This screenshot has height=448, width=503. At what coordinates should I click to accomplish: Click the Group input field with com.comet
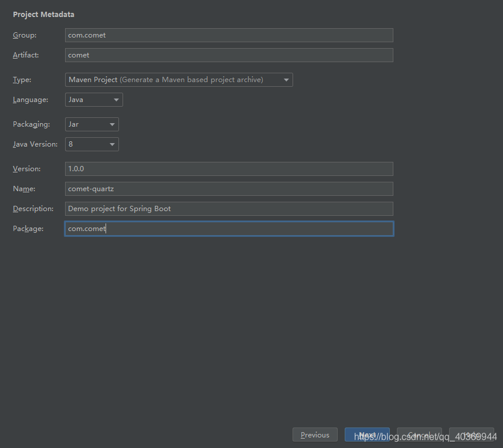pos(229,35)
